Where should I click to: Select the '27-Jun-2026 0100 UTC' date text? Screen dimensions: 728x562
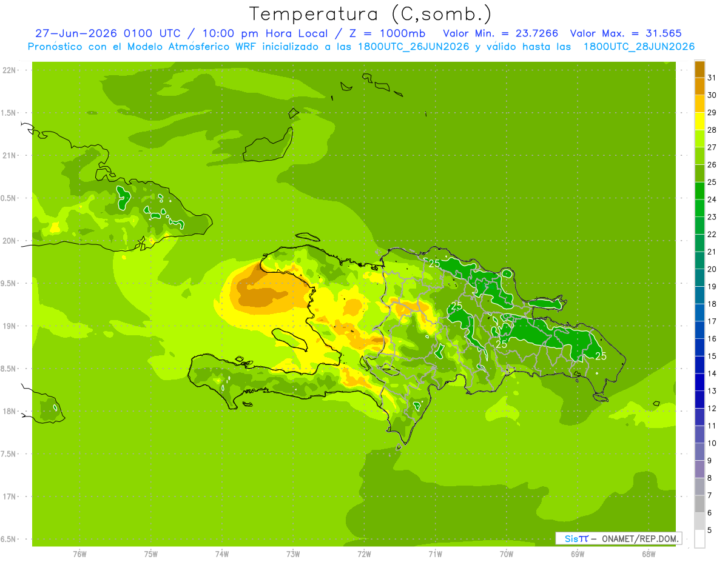112,33
